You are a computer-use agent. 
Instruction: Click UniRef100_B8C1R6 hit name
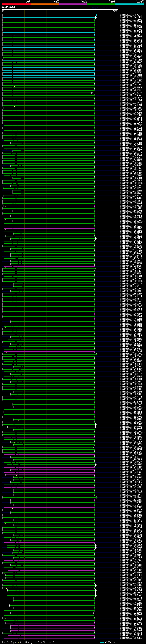pyautogui.click(x=131, y=238)
